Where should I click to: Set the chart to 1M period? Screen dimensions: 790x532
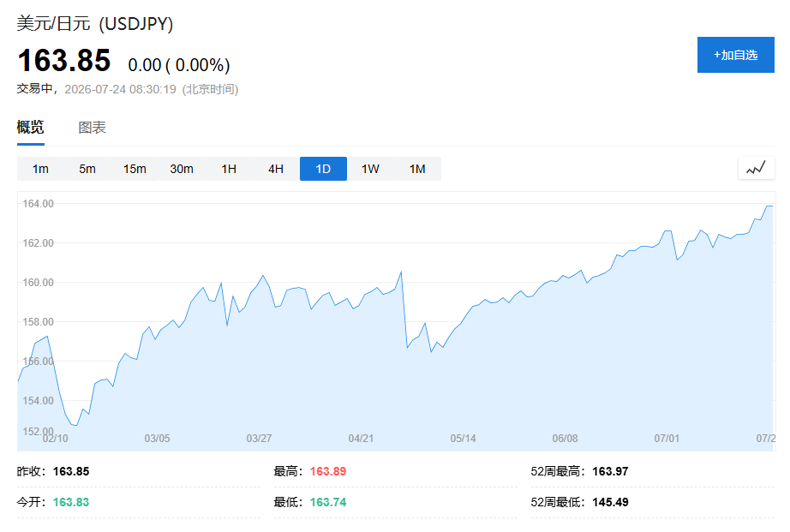tap(417, 169)
